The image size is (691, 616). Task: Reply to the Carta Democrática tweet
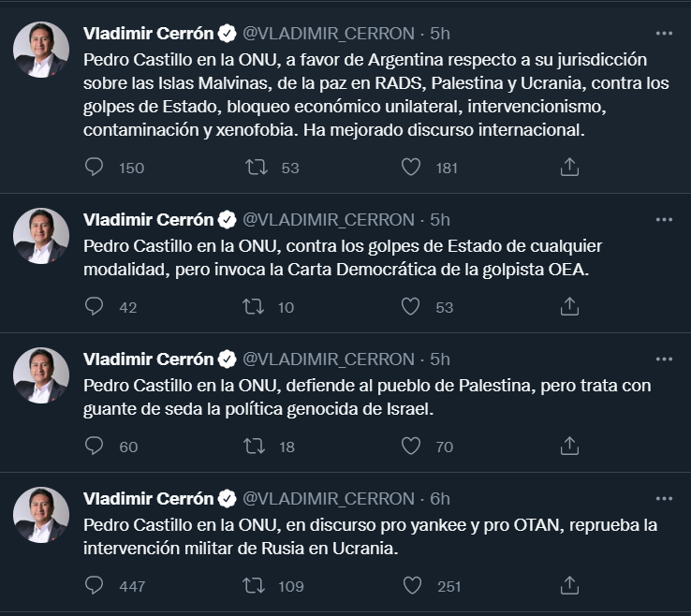click(95, 306)
